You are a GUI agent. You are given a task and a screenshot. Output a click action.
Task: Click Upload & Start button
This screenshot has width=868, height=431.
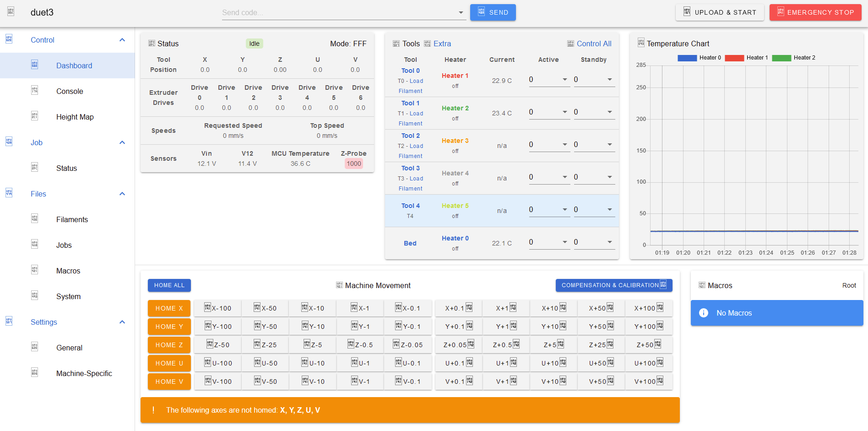pos(720,12)
